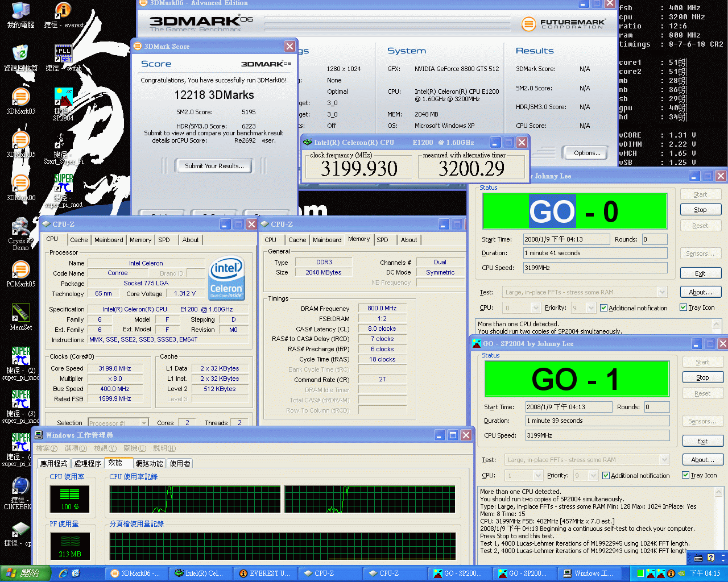Click Exit in GO - 1 window

(x=702, y=441)
